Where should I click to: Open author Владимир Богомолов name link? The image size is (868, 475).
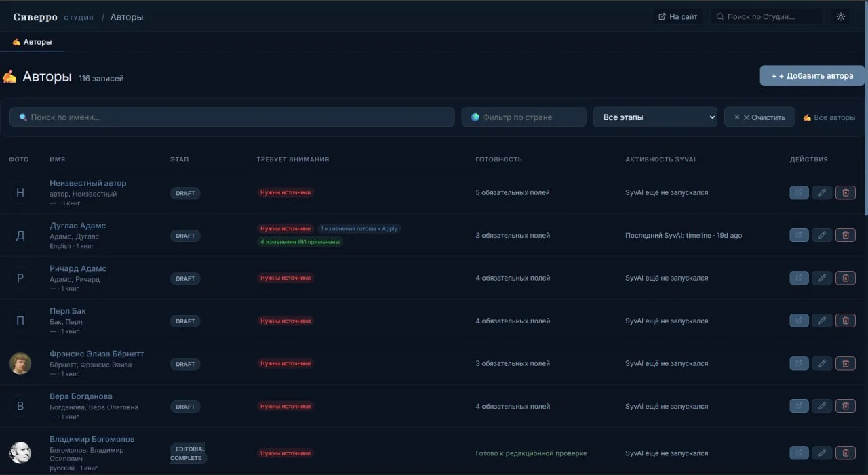92,439
